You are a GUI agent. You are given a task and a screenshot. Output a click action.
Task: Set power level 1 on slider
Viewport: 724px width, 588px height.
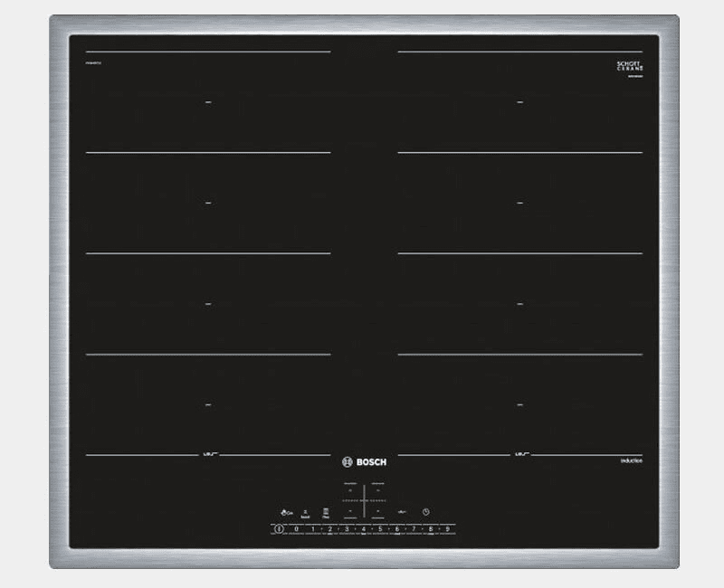313,529
